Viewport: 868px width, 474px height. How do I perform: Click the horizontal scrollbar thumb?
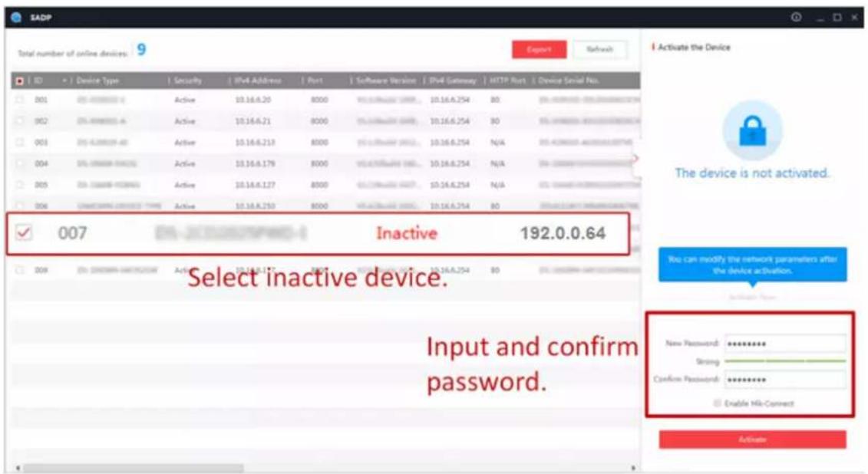[x=133, y=468]
